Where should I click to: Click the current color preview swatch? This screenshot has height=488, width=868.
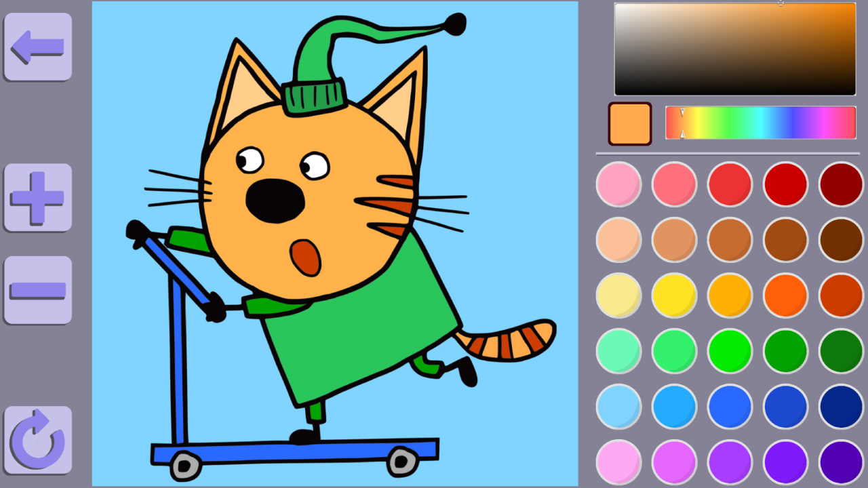pyautogui.click(x=630, y=123)
